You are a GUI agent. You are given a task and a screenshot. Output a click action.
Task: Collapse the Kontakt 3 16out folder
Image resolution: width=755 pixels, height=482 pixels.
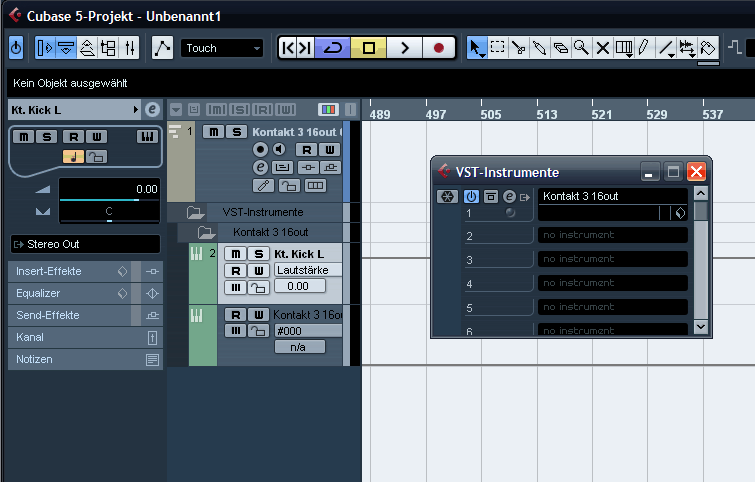click(x=206, y=233)
